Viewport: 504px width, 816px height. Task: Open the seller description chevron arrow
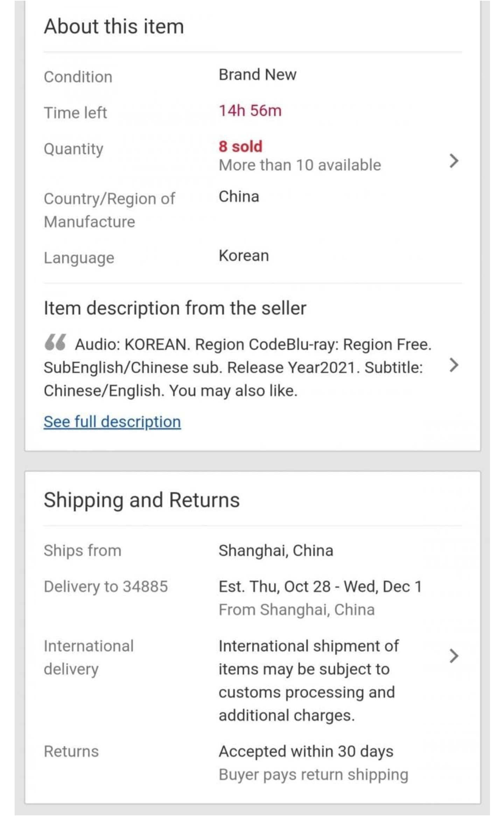tap(454, 365)
